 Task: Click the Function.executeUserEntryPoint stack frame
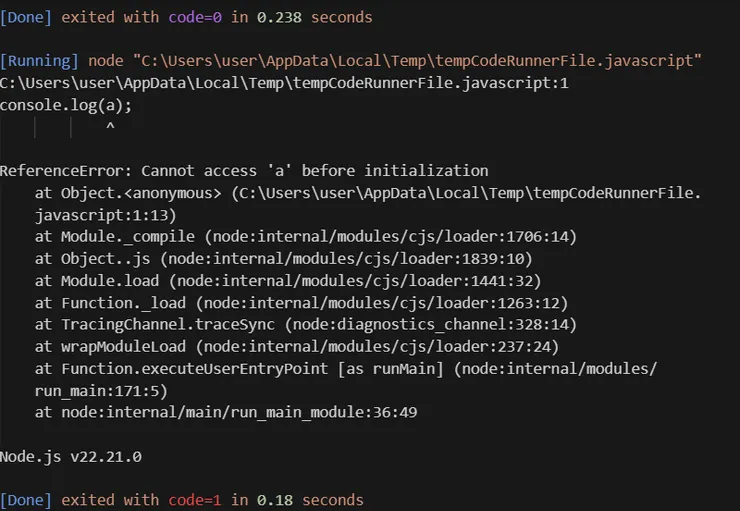(x=345, y=368)
